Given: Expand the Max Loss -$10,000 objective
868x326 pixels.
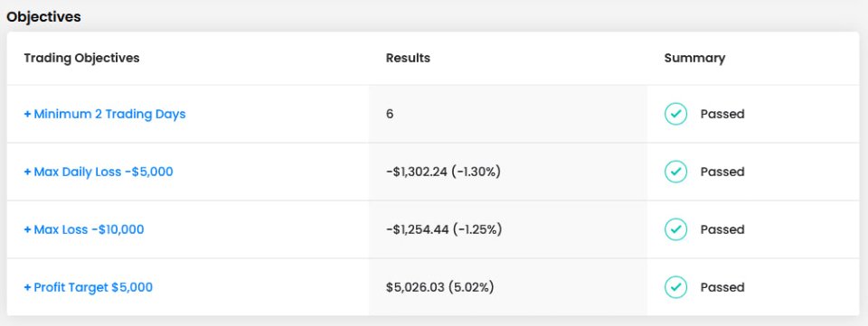Looking at the screenshot, I should (x=83, y=229).
